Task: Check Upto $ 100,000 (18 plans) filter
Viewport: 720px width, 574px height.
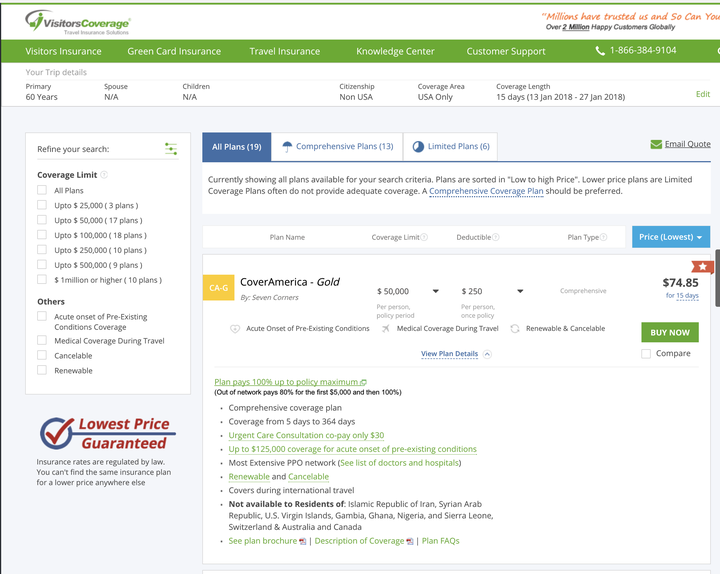Action: pyautogui.click(x=42, y=235)
